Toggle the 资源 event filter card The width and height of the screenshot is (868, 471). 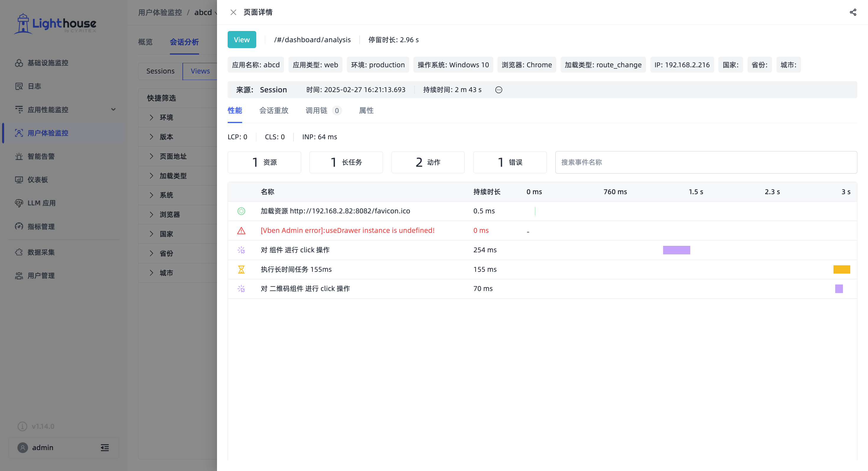coord(264,162)
